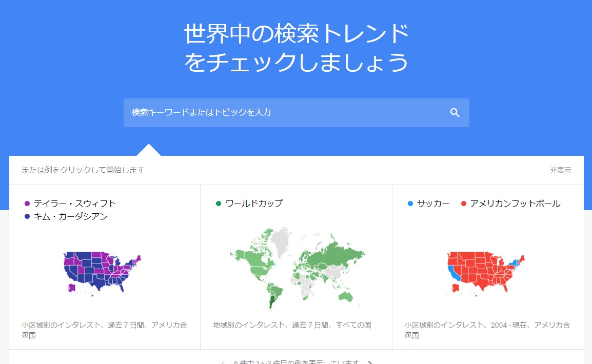Viewport: 592px width, 364px height.
Task: Click the all-countries regional interest caption
Action: (292, 325)
